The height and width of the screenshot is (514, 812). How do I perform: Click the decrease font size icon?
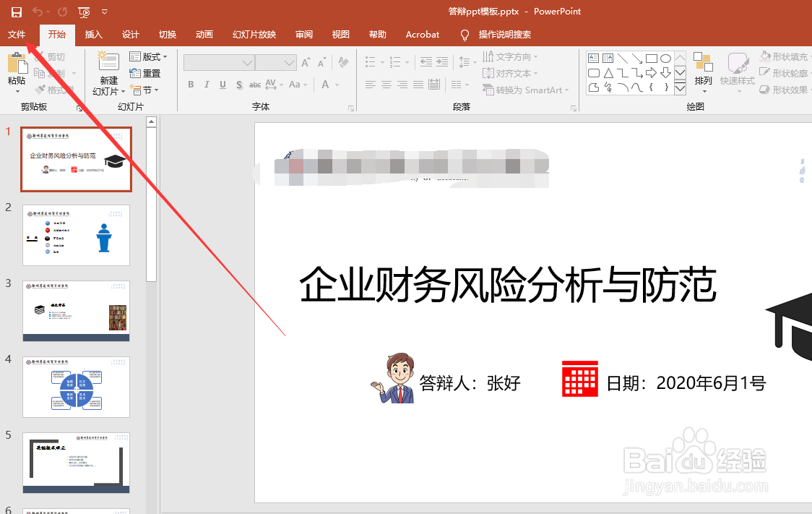pos(322,62)
